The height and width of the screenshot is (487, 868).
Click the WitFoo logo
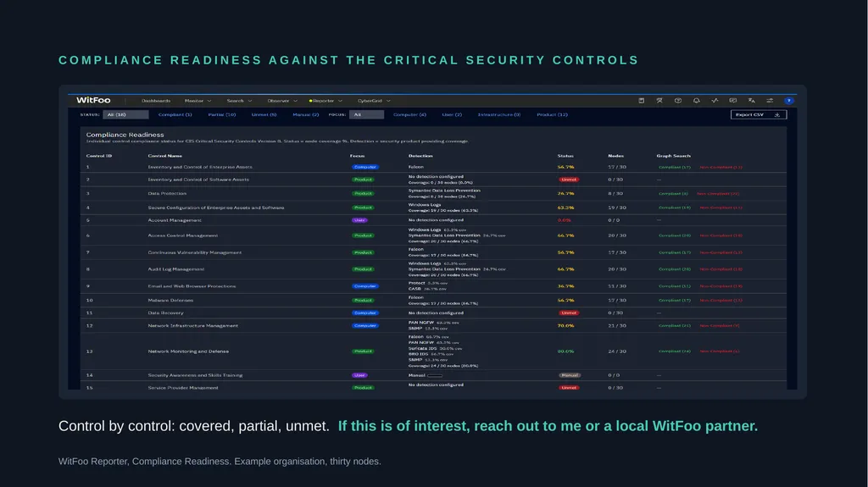(x=93, y=100)
